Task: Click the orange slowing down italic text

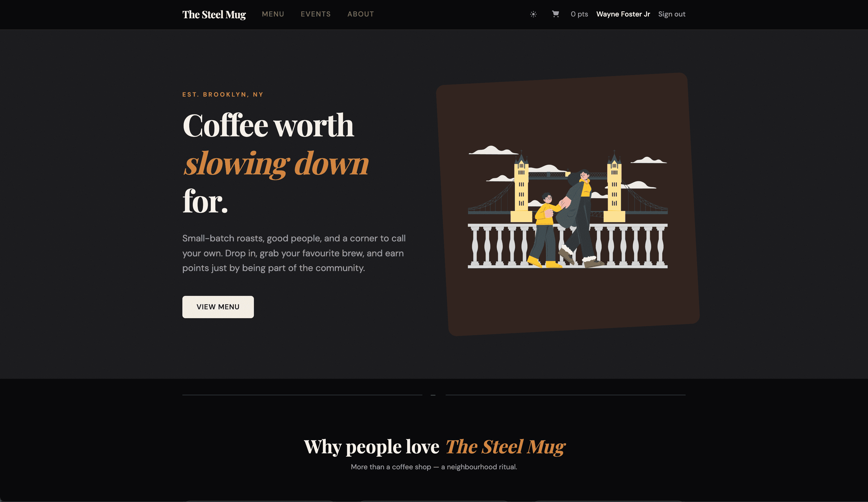Action: click(x=276, y=163)
